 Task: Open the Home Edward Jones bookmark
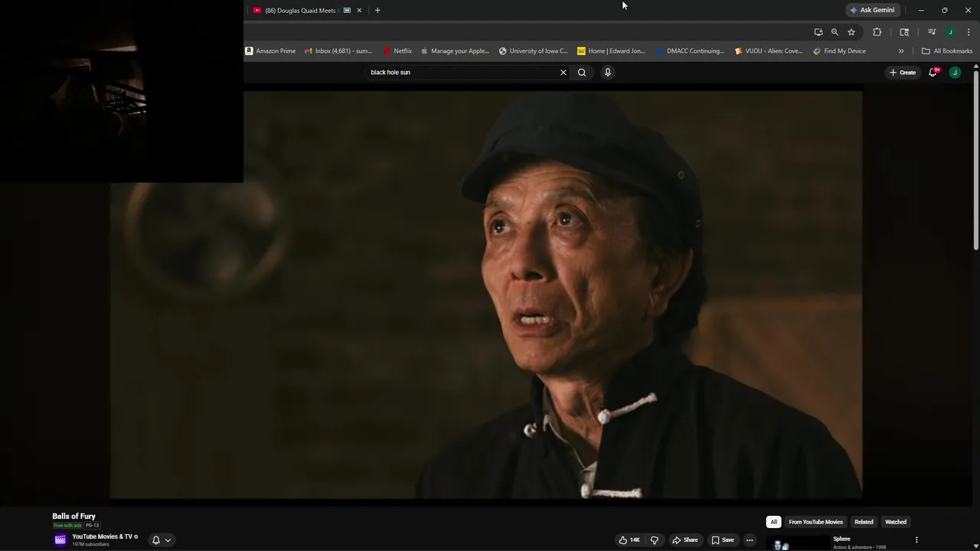(x=611, y=51)
